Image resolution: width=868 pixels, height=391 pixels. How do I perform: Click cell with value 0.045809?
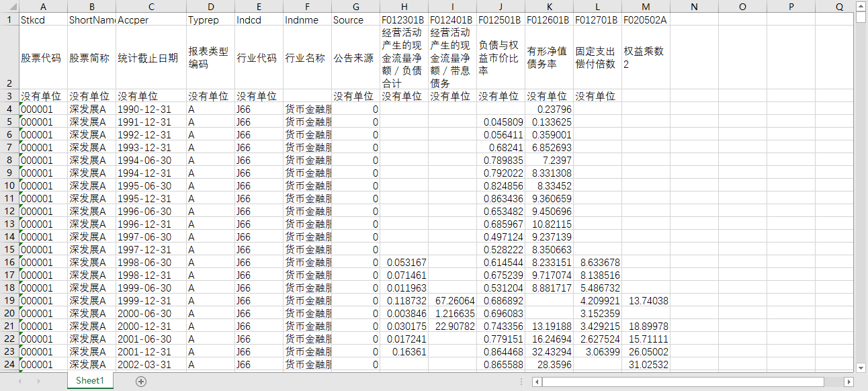[501, 122]
